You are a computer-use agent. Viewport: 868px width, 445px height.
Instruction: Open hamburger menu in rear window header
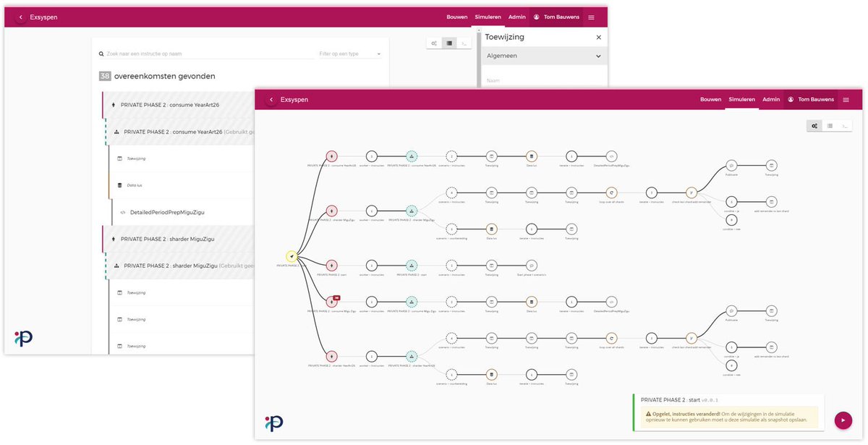[591, 17]
